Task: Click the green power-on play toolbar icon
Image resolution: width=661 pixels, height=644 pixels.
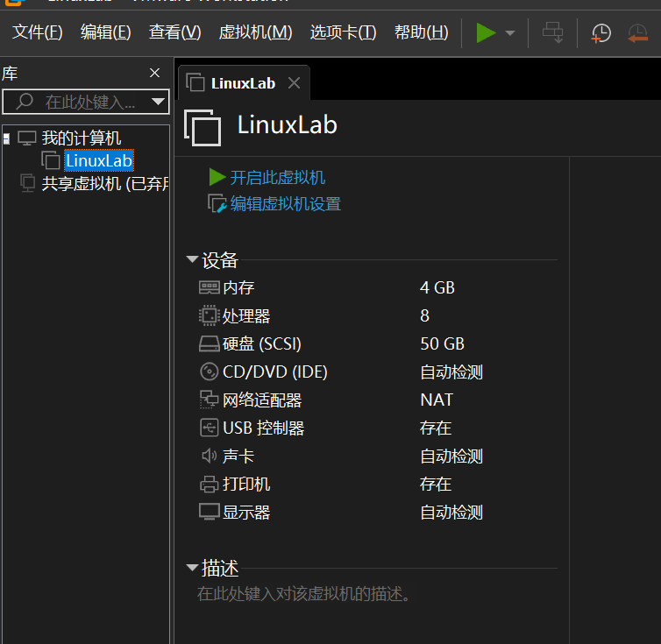Action: click(485, 33)
